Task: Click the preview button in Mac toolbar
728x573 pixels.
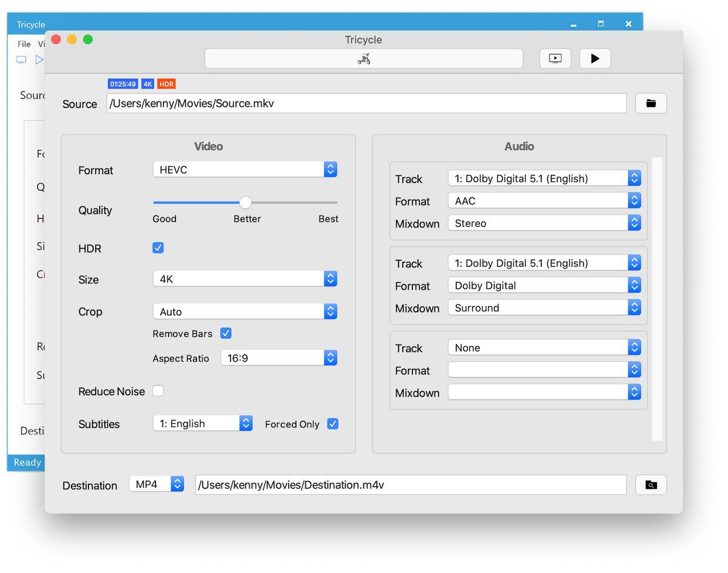Action: [x=555, y=58]
